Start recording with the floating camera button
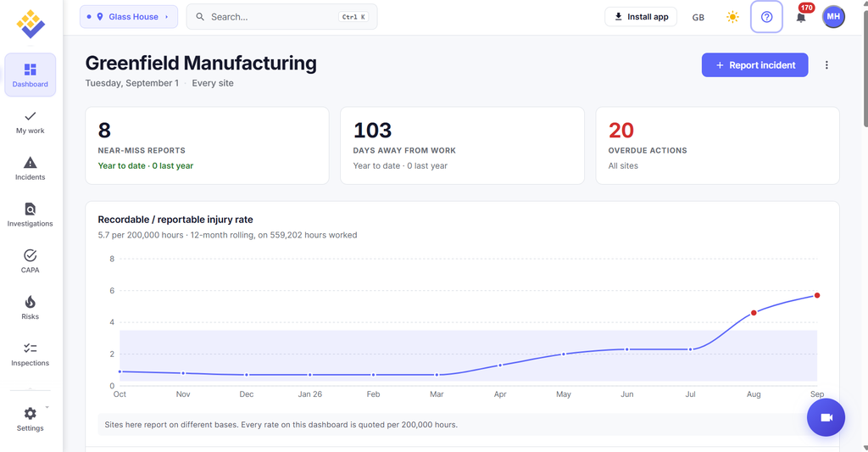 (826, 418)
